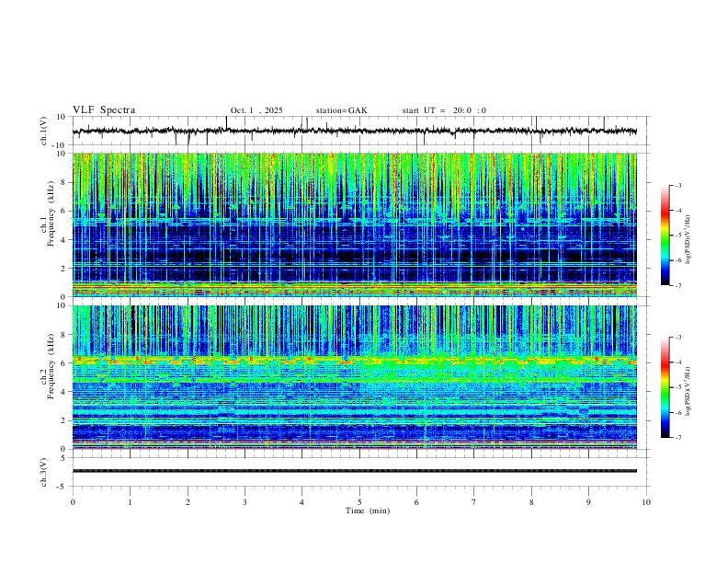Click the "2" kHz tick of ch.2 spectrogram
This screenshot has width=728, height=563.
click(64, 420)
